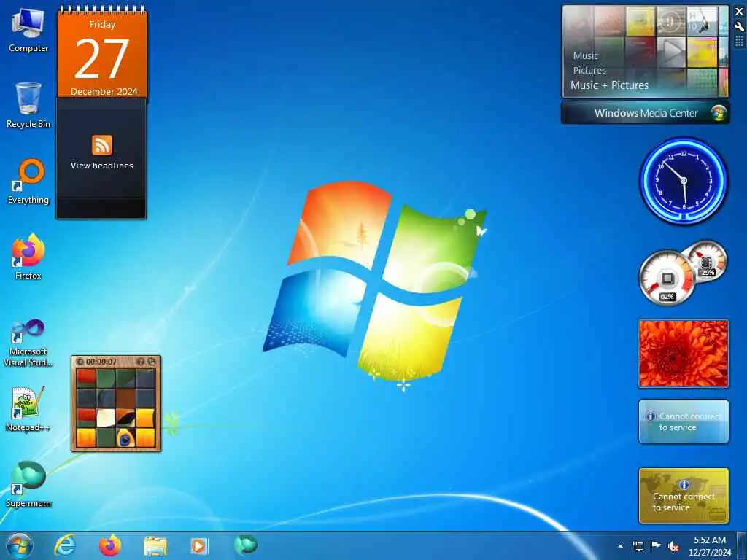Show puzzle picture with question mark icon
The height and width of the screenshot is (560, 747).
141,362
